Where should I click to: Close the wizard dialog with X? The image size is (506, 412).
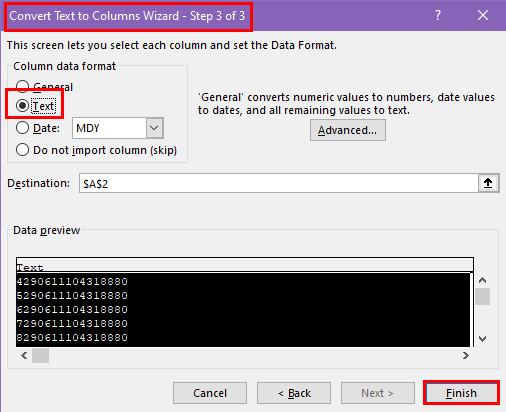pyautogui.click(x=483, y=15)
